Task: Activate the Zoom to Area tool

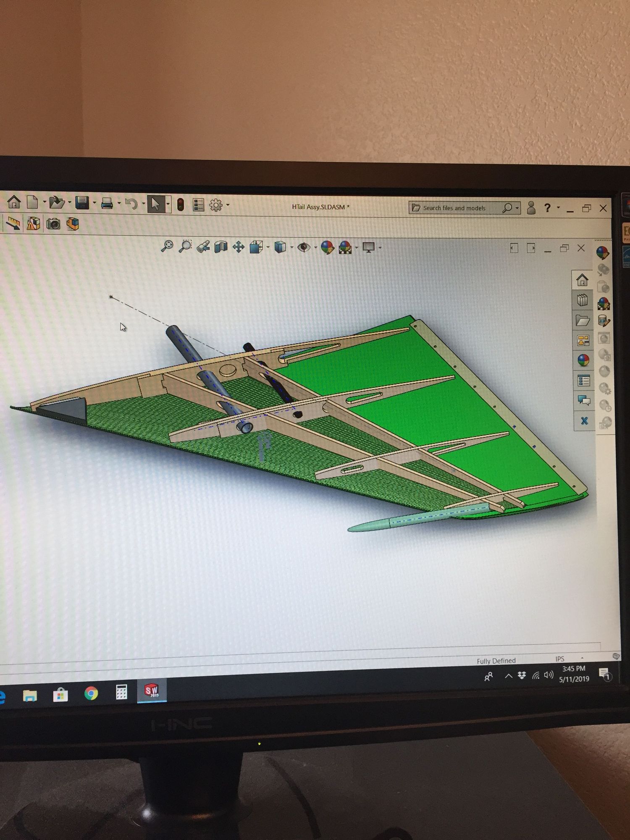Action: pos(185,246)
